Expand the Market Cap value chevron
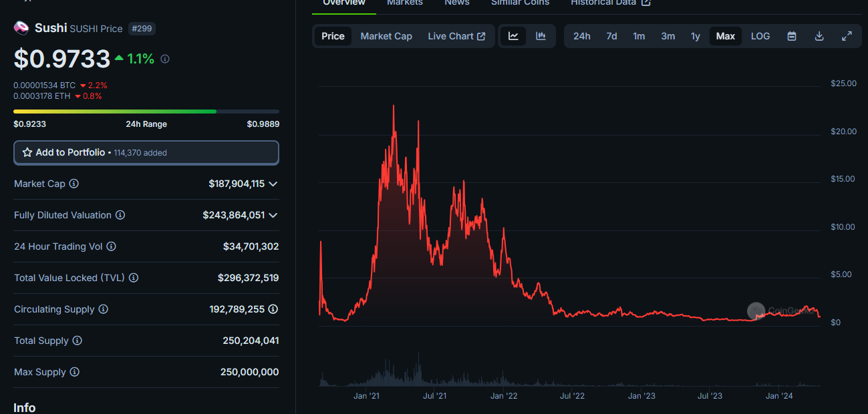 tap(273, 184)
